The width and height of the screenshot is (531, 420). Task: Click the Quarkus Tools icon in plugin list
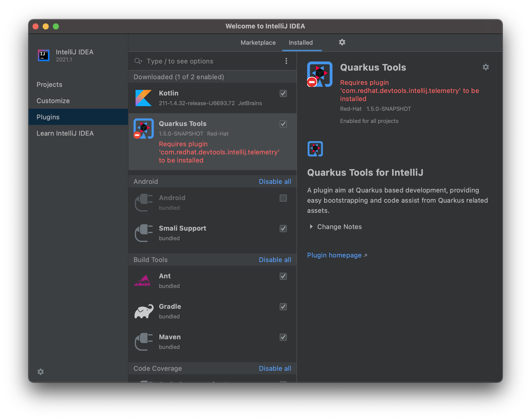[143, 128]
